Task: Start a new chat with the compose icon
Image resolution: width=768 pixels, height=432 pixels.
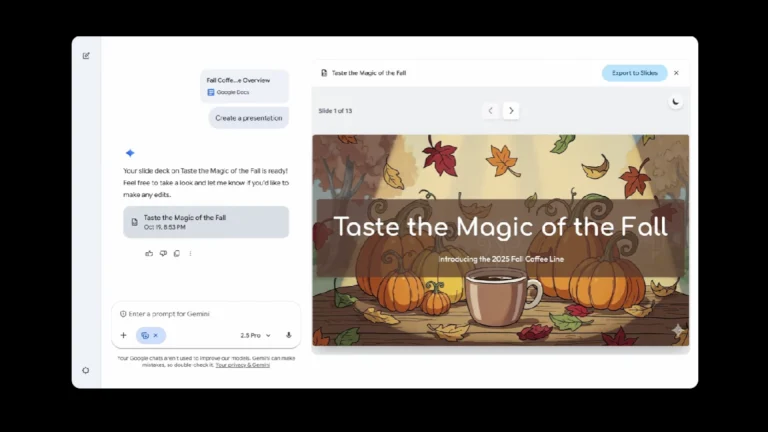Action: [x=86, y=56]
